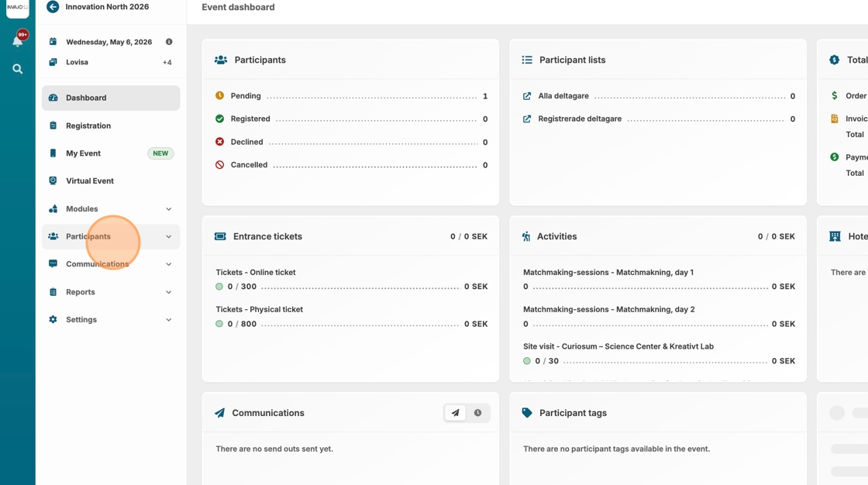Click the search magnifier icon
Image resolution: width=868 pixels, height=485 pixels.
[x=17, y=69]
